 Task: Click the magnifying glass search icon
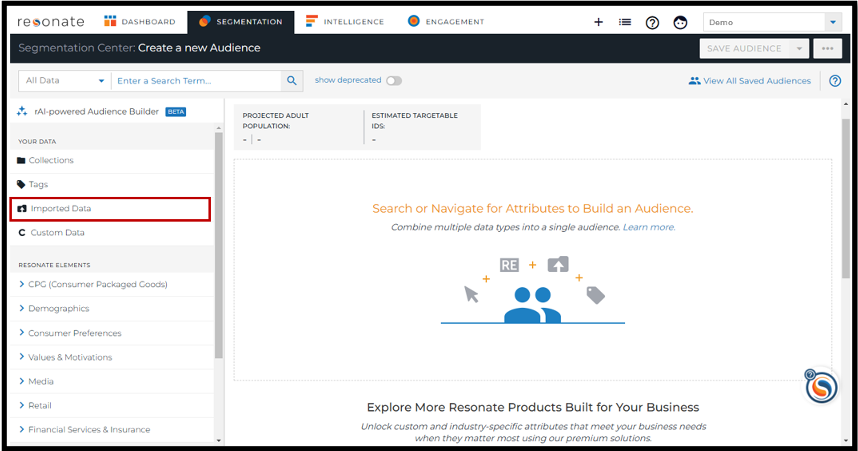[x=292, y=80]
